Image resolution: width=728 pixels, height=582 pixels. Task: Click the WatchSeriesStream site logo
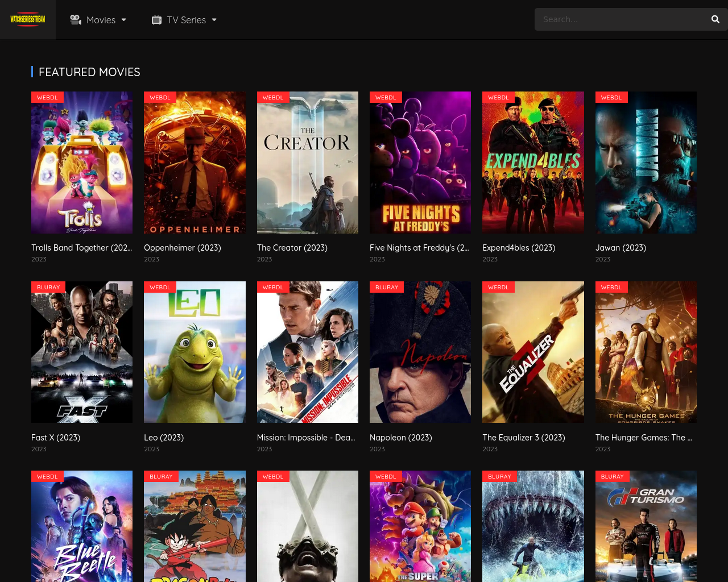point(28,19)
